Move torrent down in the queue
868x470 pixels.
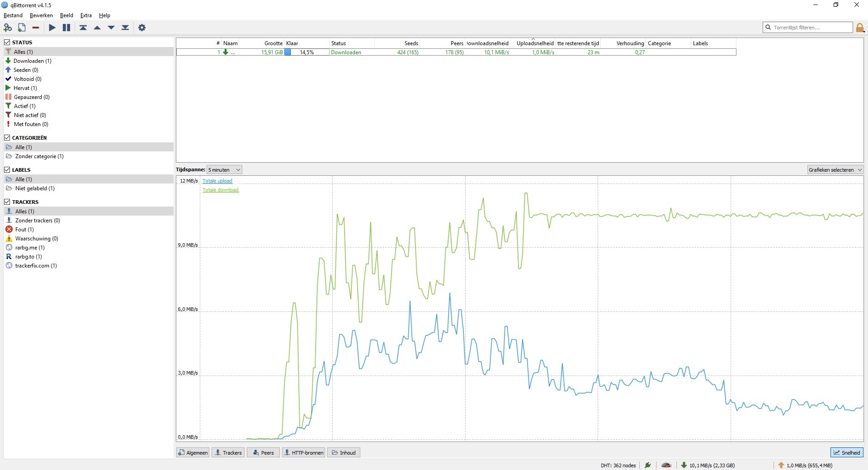[x=111, y=28]
